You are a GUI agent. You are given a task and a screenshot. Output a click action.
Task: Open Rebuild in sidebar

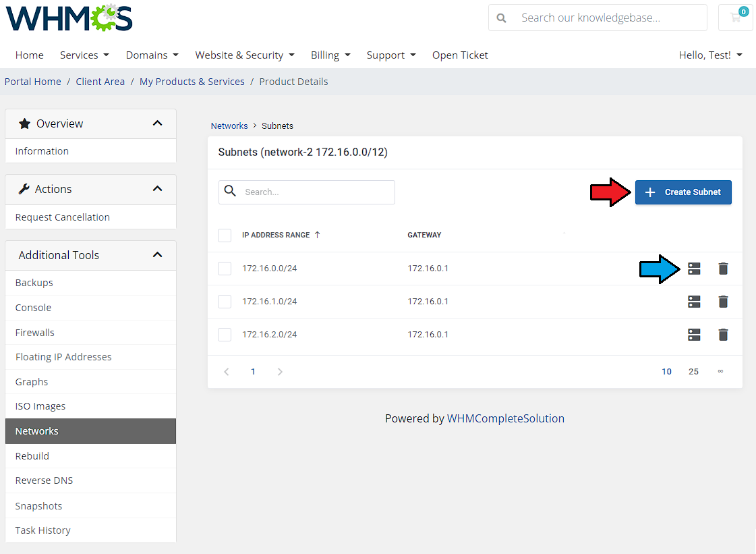[x=90, y=456]
